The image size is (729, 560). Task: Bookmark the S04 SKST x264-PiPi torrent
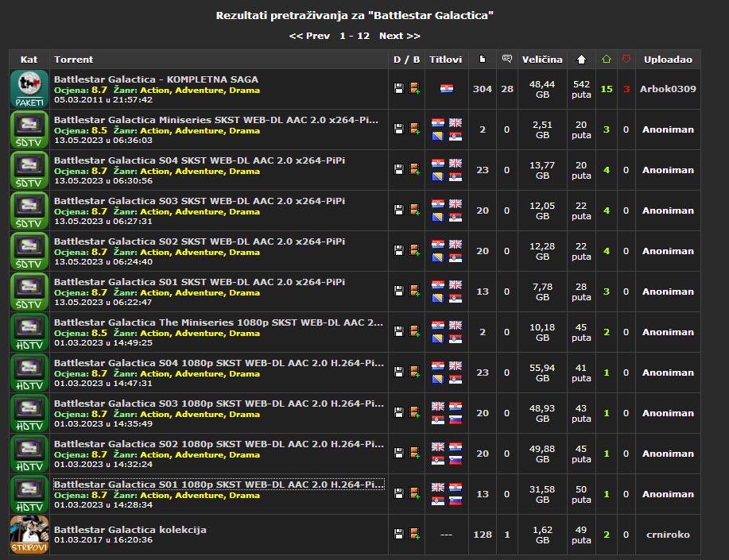point(414,169)
